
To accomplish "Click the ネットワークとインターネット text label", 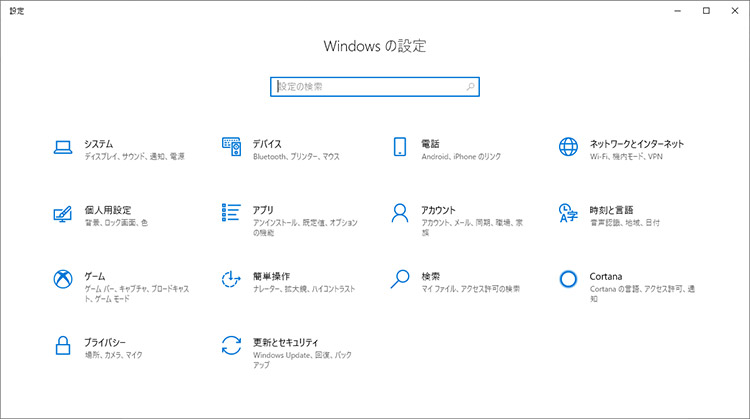I will pos(636,143).
